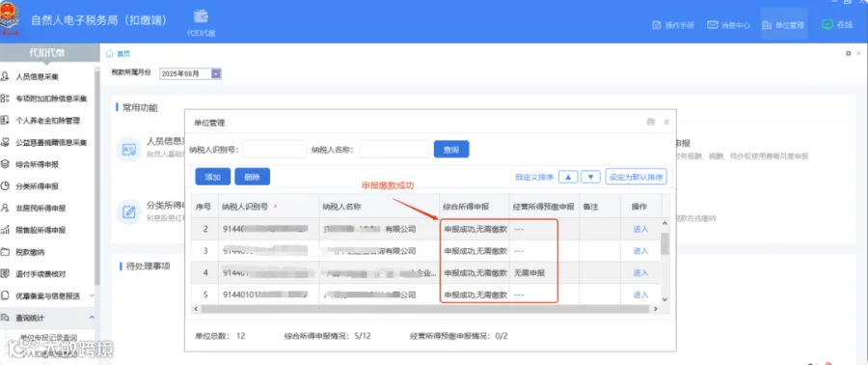Sort by 纳税人识别号 column header

268,207
